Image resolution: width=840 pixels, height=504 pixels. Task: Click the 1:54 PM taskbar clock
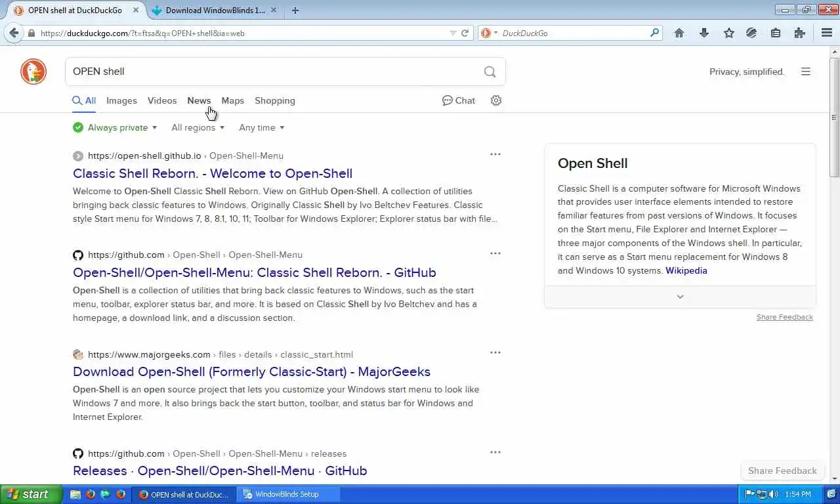tap(797, 494)
